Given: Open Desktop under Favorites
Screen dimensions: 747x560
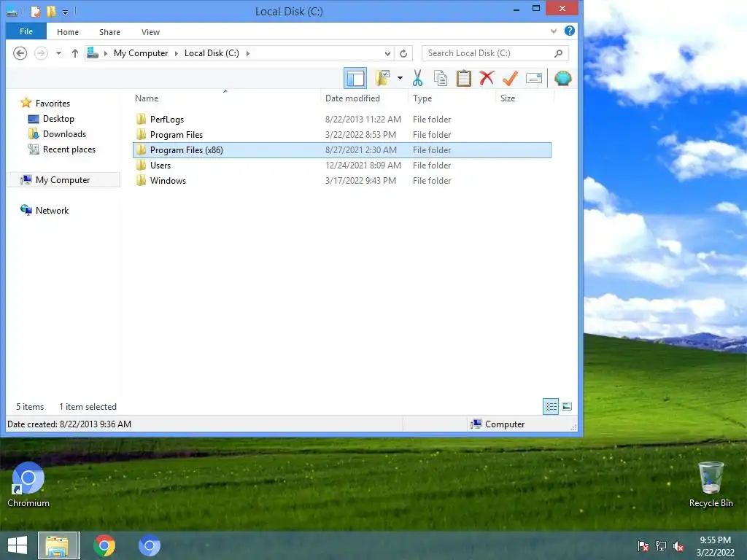Looking at the screenshot, I should click(58, 119).
